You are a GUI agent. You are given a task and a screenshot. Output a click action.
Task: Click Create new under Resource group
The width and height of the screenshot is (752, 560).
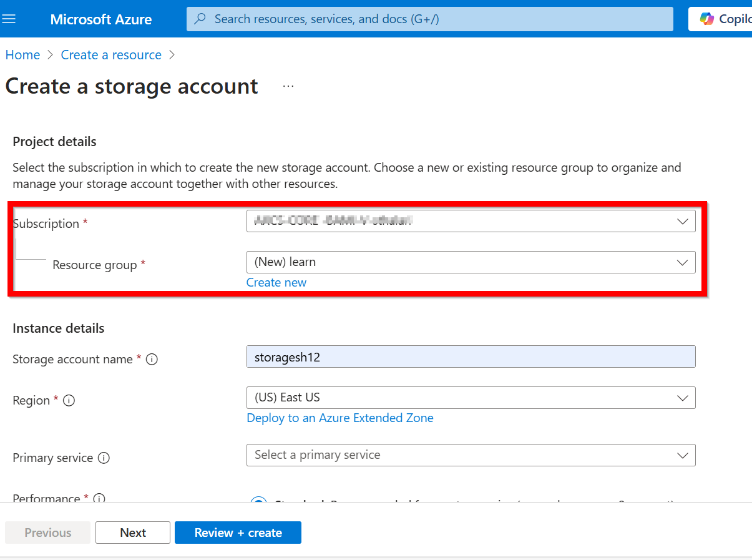[276, 282]
